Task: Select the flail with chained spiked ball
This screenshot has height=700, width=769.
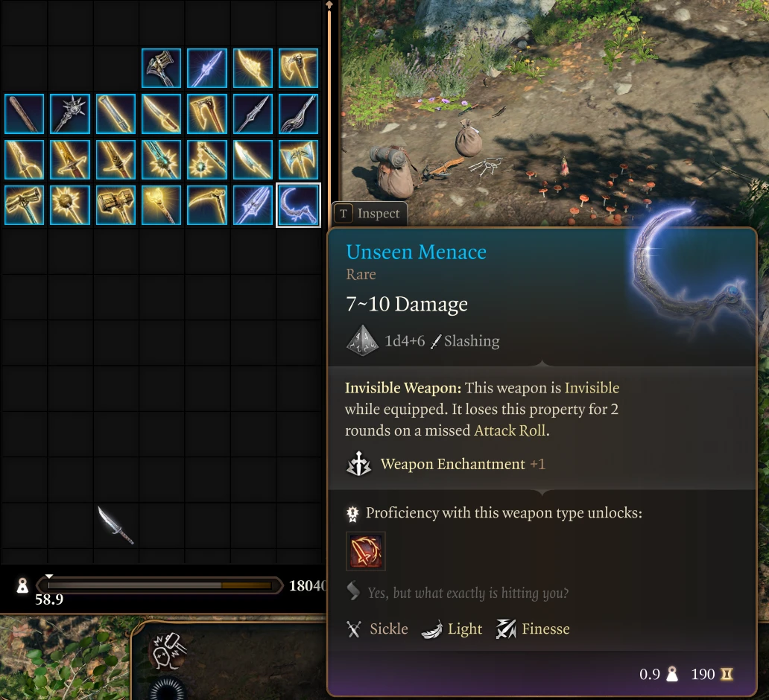Action: (207, 159)
